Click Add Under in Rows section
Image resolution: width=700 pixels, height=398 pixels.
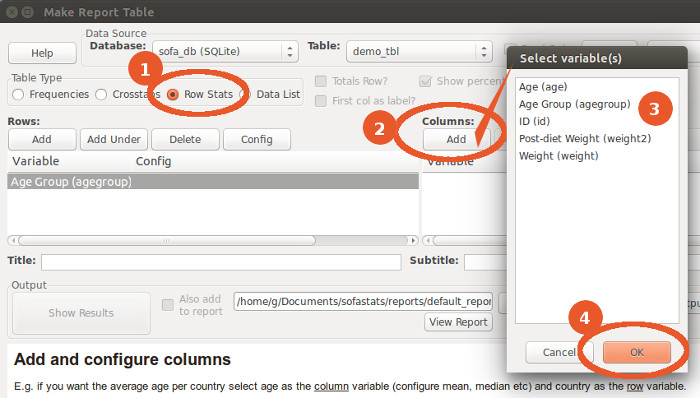pos(114,140)
